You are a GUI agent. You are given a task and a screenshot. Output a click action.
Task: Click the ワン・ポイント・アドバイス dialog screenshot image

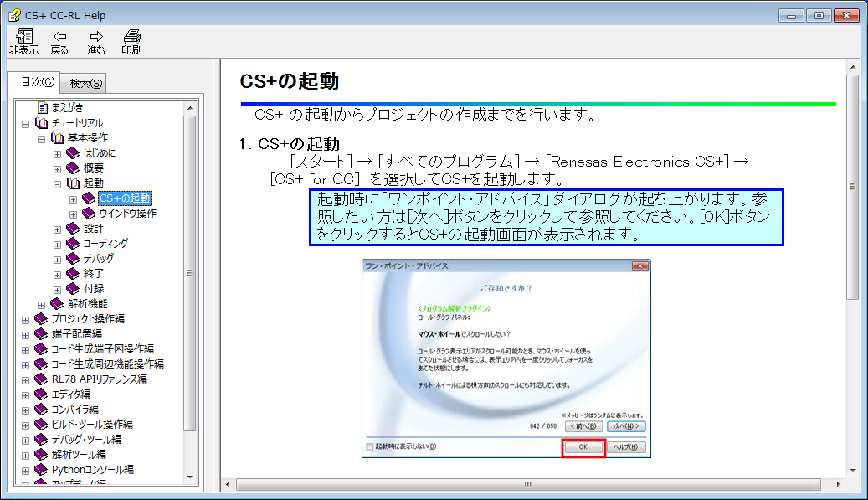click(x=506, y=358)
